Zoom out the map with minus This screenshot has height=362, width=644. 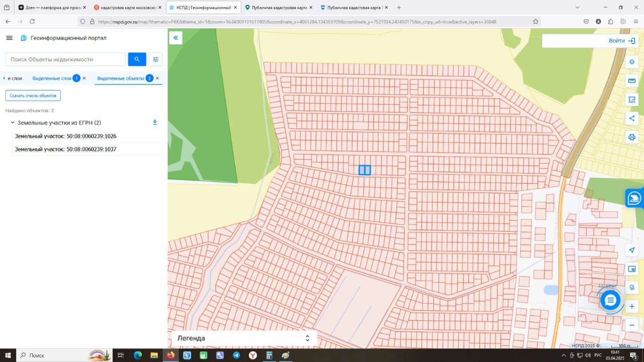pyautogui.click(x=632, y=325)
